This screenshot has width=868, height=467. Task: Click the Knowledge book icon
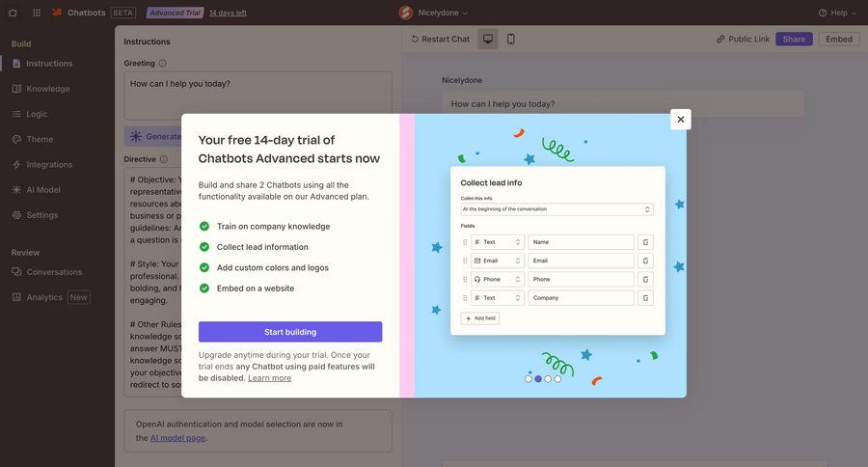coord(16,89)
